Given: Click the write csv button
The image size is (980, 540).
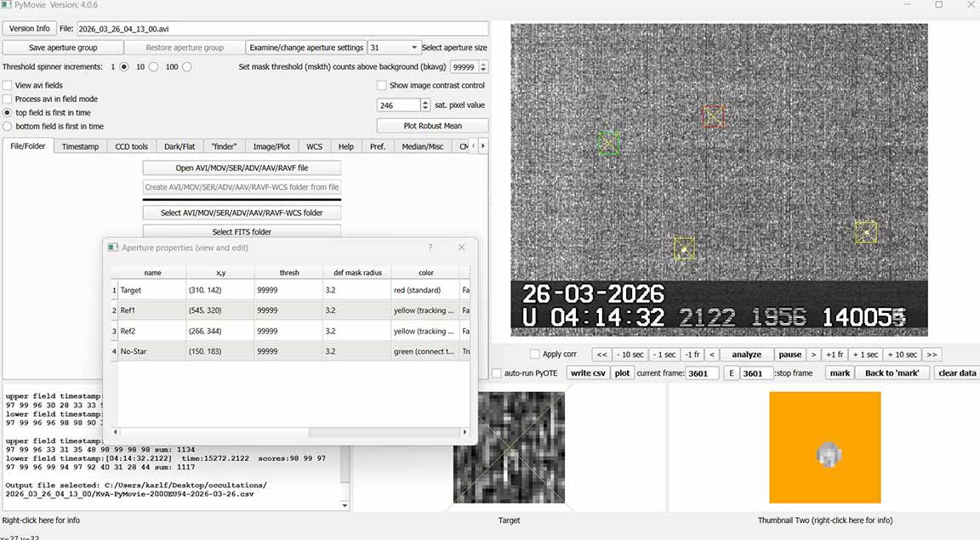Looking at the screenshot, I should [587, 373].
